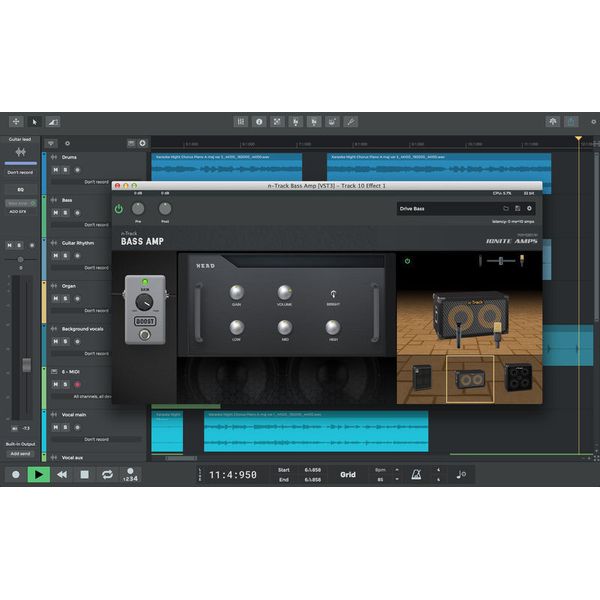Open the Bass track Don't record input dropdown
Image resolution: width=600 pixels, height=600 pixels.
click(x=81, y=225)
